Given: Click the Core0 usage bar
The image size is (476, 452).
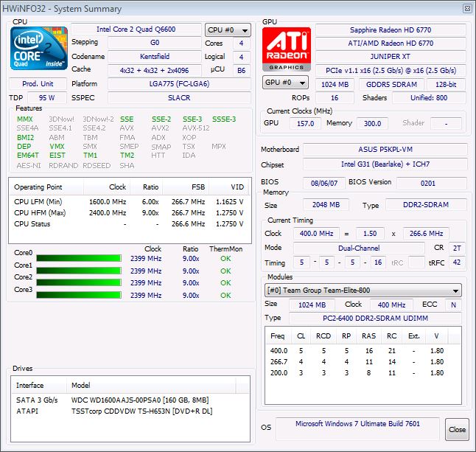Looking at the screenshot, I should [x=79, y=258].
